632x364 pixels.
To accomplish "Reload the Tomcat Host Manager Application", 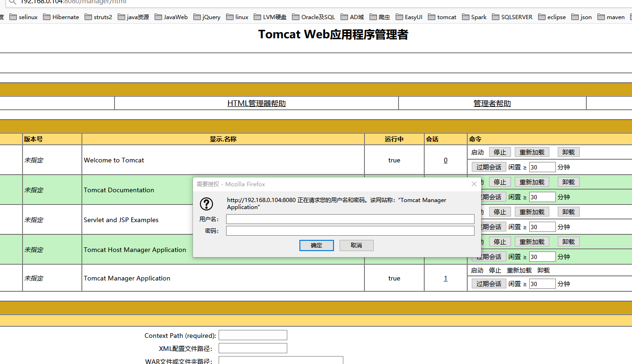I will pos(532,242).
